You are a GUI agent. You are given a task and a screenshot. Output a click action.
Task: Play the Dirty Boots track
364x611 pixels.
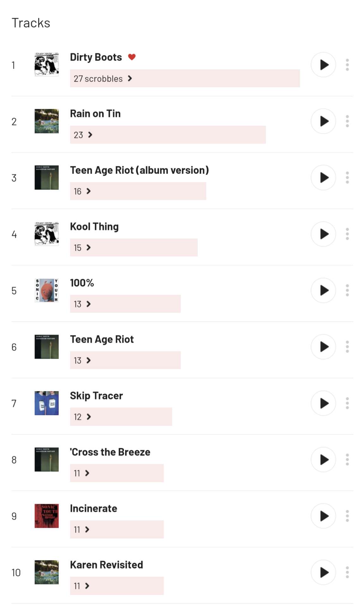click(323, 65)
